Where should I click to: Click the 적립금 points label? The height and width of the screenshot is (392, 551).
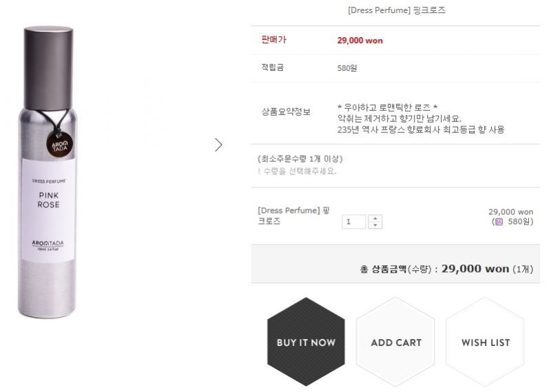273,68
